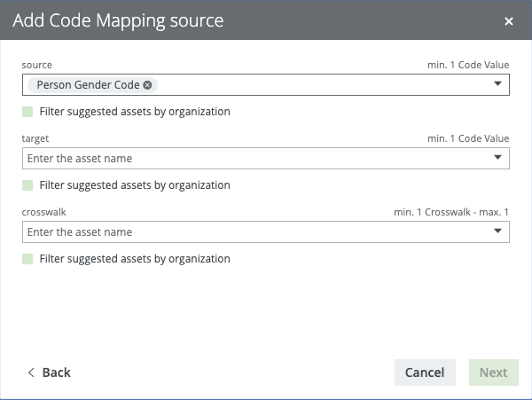Click empty area of source field

(319, 85)
